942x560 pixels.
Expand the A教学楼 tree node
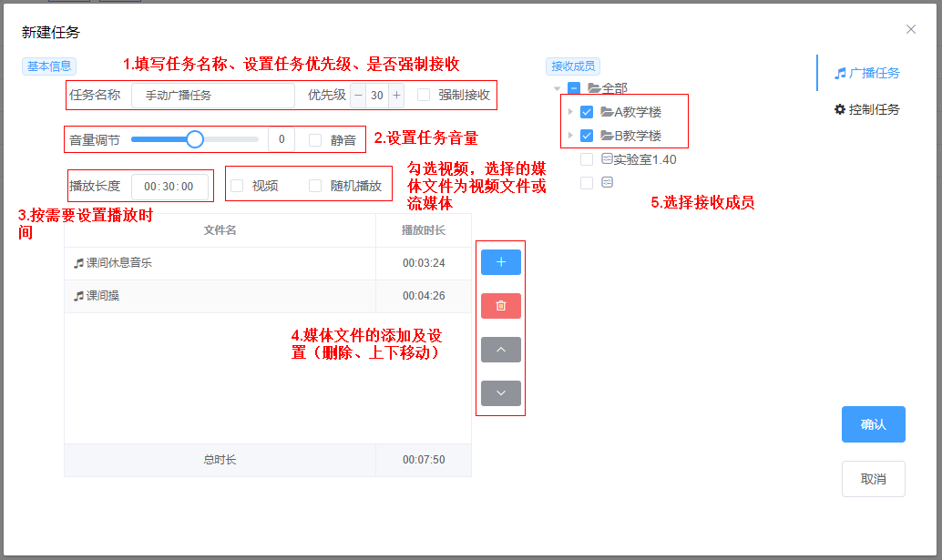pos(570,112)
